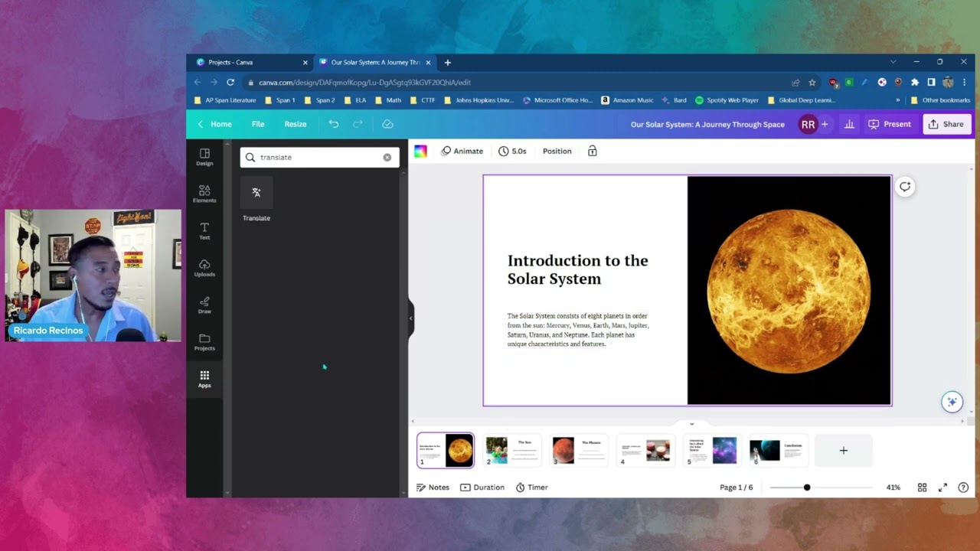
Task: Show more bookmarks with the double chevron
Action: pos(898,100)
